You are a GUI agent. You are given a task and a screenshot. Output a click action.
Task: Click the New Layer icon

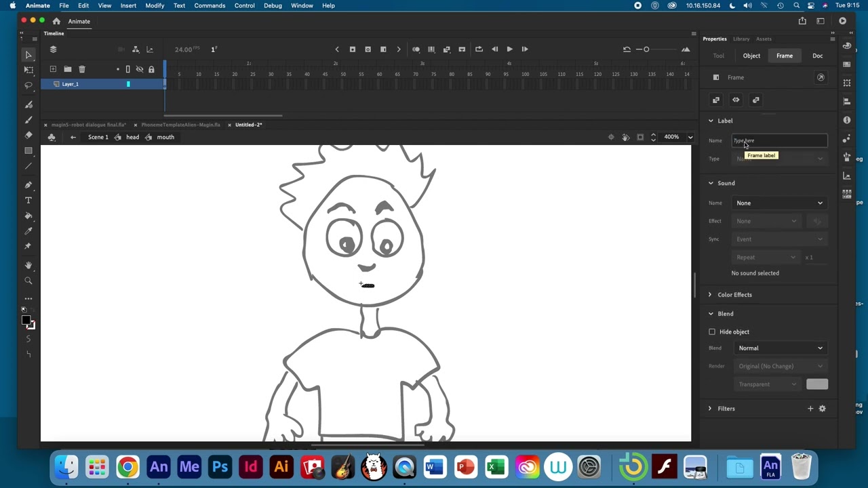tap(53, 69)
